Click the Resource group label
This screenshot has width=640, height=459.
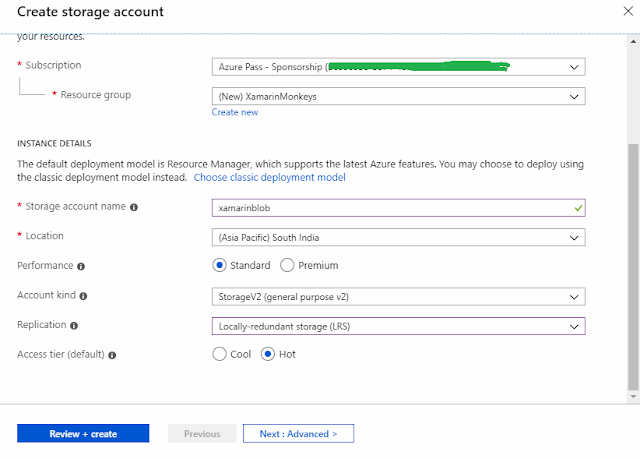pos(96,95)
